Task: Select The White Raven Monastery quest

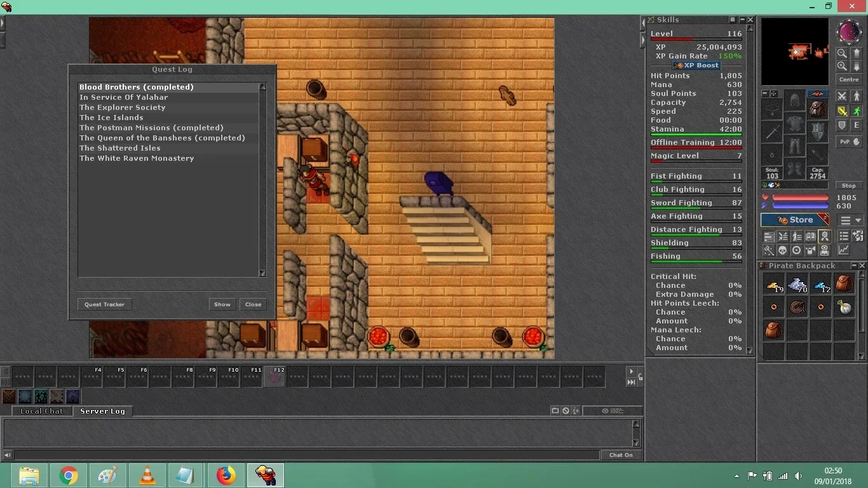Action: (x=168, y=158)
